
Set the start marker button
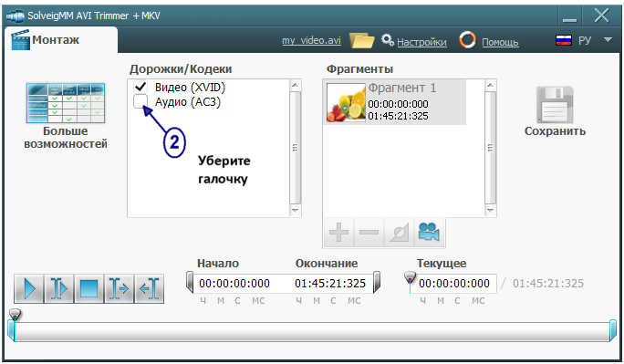[x=119, y=289]
